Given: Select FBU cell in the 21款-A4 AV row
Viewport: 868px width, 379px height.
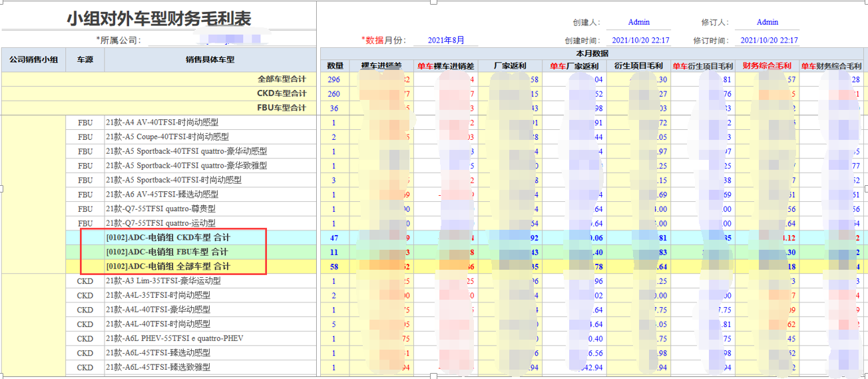Looking at the screenshot, I should (85, 123).
